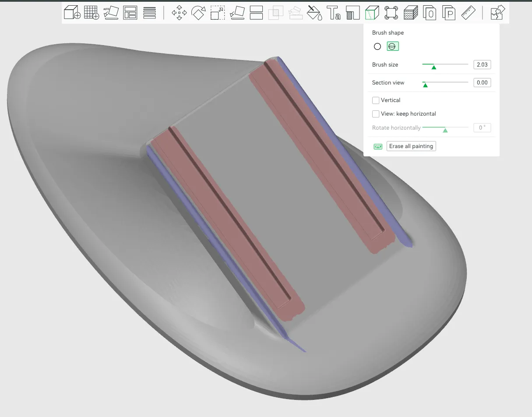Click the Brush size slider handle
This screenshot has width=532, height=417.
[433, 67]
